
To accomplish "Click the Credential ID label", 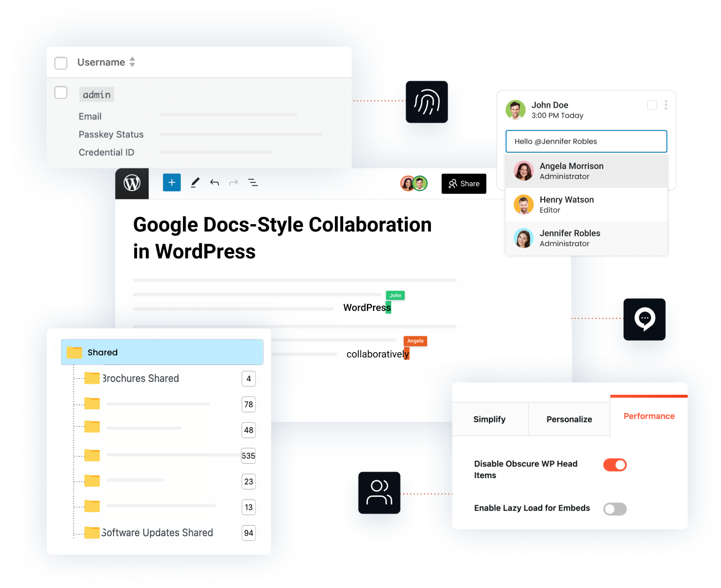I will [107, 152].
